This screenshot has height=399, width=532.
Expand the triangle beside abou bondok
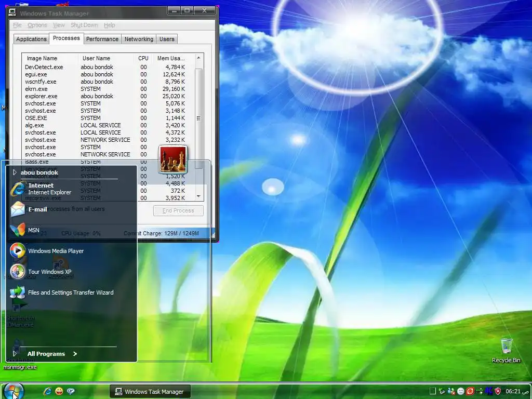click(15, 172)
